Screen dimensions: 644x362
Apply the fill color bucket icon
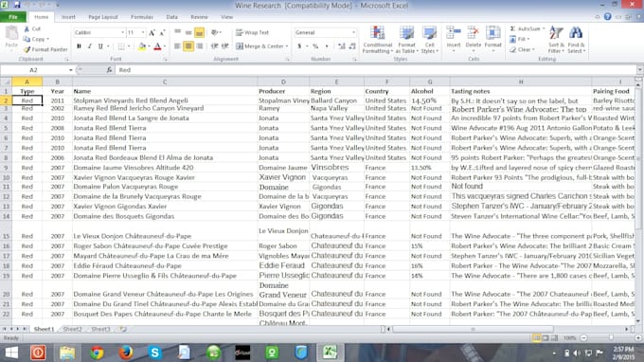point(142,46)
